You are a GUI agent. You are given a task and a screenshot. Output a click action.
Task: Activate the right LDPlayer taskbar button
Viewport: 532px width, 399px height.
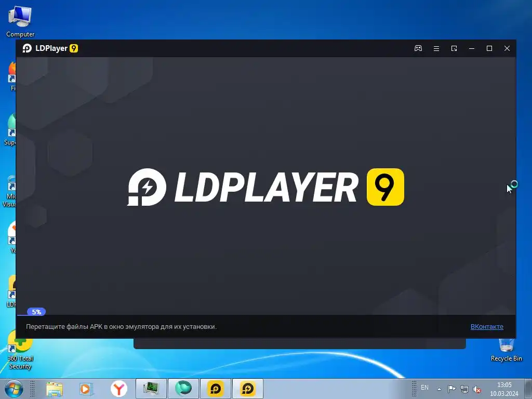(x=248, y=389)
